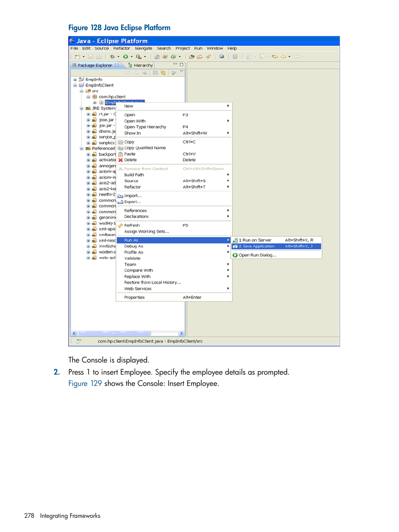Open the Help menu
This screenshot has width=399, height=532.
pos(232,49)
